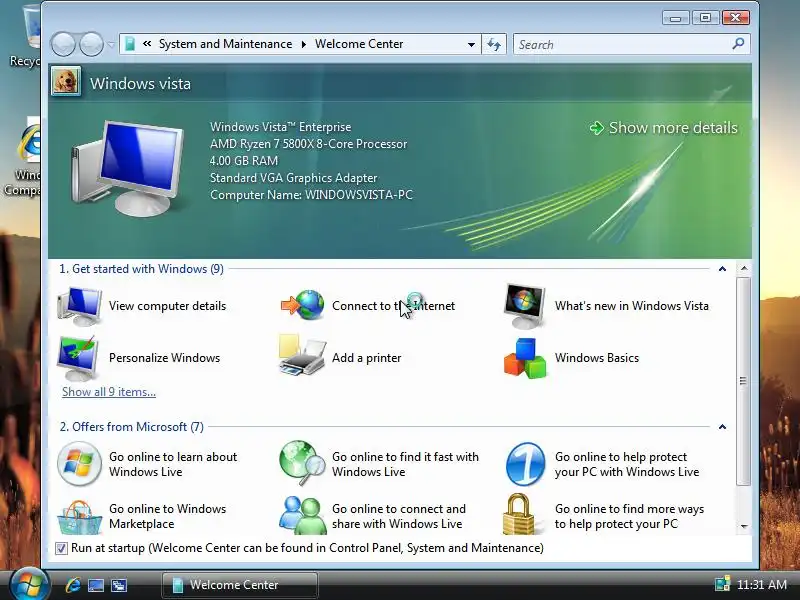The image size is (800, 600).
Task: Click Welcome Center taskbar button
Action: pos(239,585)
